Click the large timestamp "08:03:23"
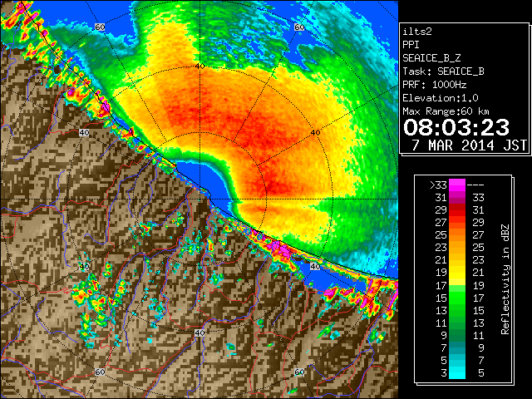 pyautogui.click(x=456, y=127)
